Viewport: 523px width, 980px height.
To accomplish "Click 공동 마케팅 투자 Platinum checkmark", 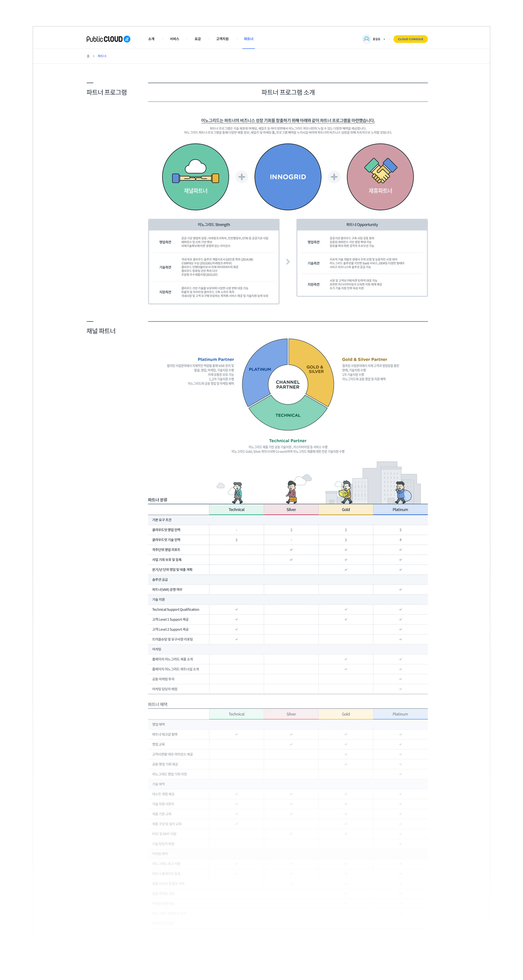I will click(x=400, y=679).
